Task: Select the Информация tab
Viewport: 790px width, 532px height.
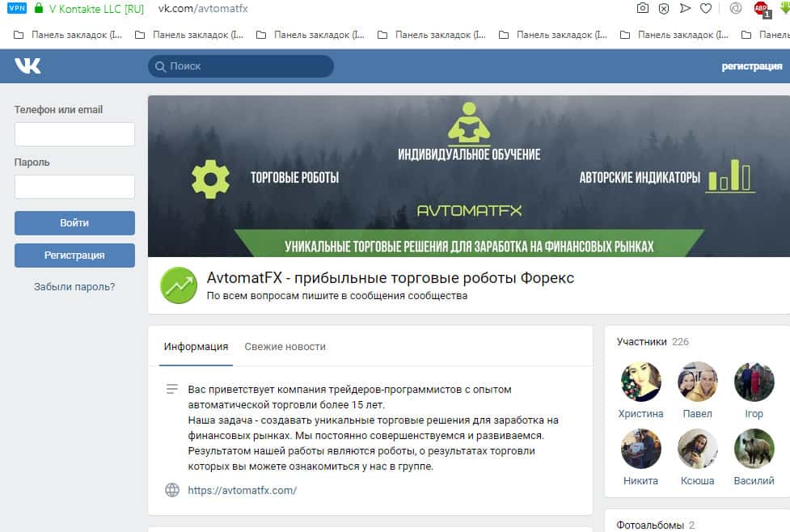Action: coord(196,347)
